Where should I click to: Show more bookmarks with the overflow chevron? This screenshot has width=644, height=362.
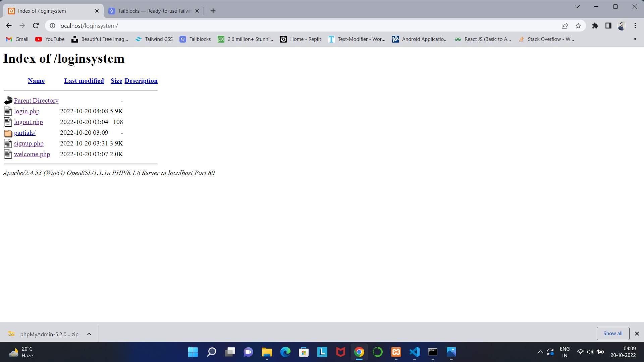[x=635, y=39]
